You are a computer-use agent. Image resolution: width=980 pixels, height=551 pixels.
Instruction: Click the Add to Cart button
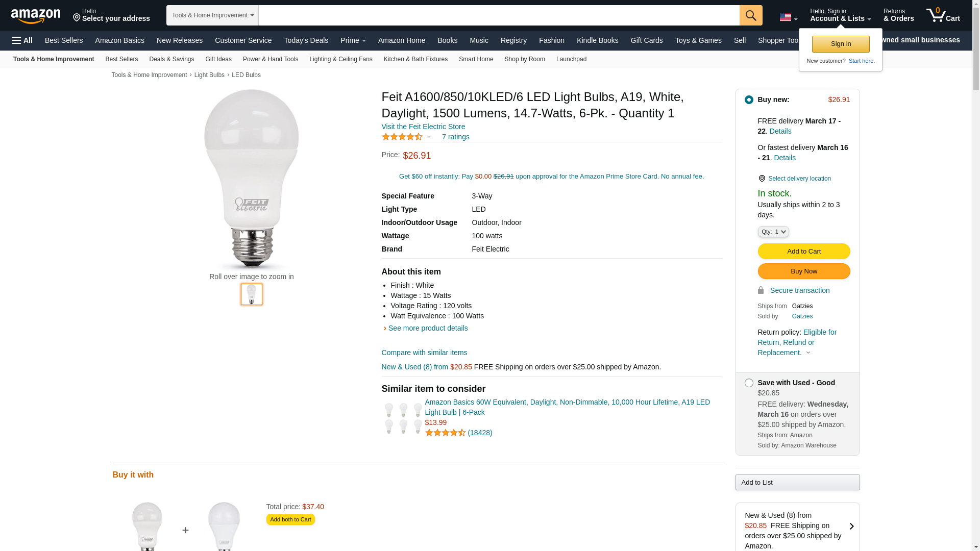click(x=803, y=251)
